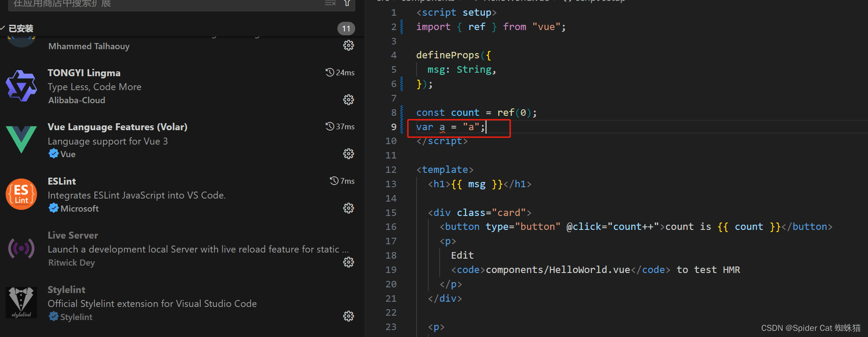Click 'defineProps' on line 4
868x337 pixels.
point(447,55)
